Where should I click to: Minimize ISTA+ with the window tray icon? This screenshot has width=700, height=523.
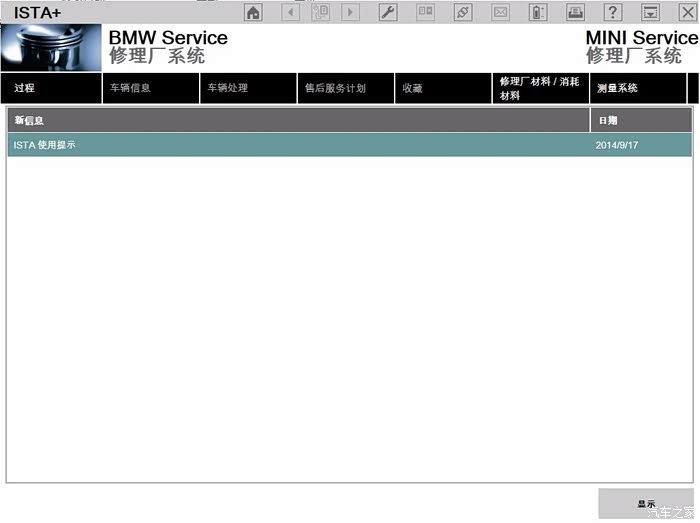[x=650, y=12]
